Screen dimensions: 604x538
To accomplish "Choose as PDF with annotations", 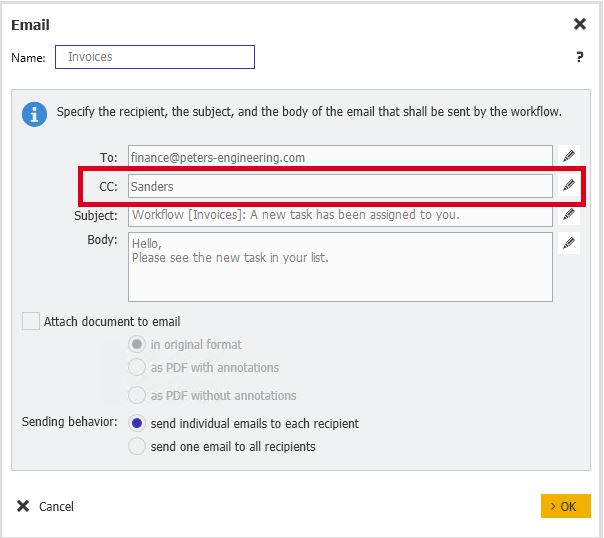I will 138,368.
